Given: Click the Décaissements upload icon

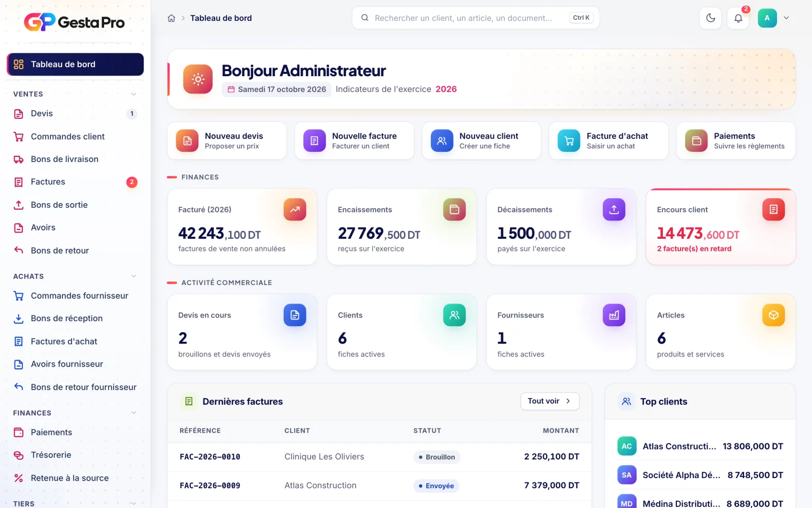Looking at the screenshot, I should [614, 209].
